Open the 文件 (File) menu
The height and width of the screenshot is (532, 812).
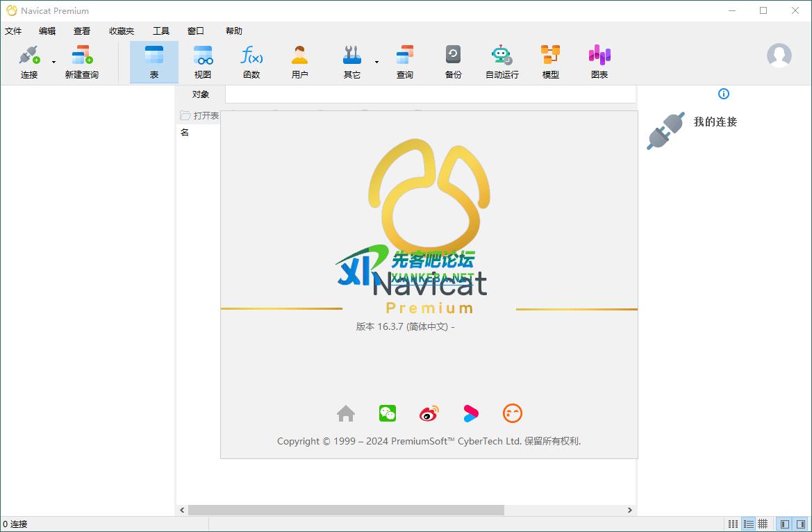click(x=13, y=31)
